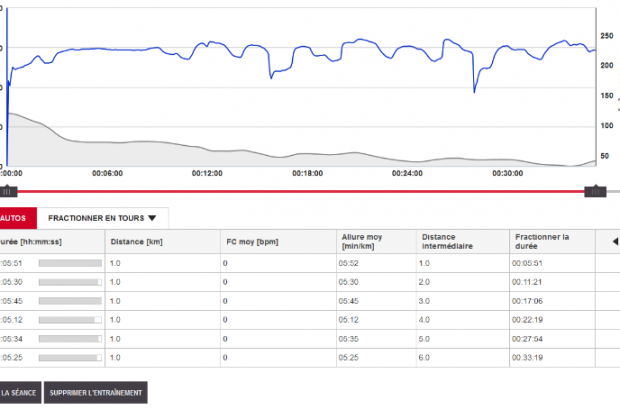The height and width of the screenshot is (410, 620).
Task: Click the Fractionner la durée column header
Action: click(x=540, y=241)
